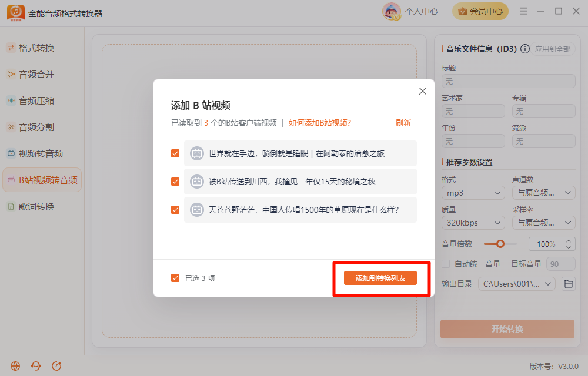Click the 艺术家 input field
The image size is (588, 376).
[473, 111]
